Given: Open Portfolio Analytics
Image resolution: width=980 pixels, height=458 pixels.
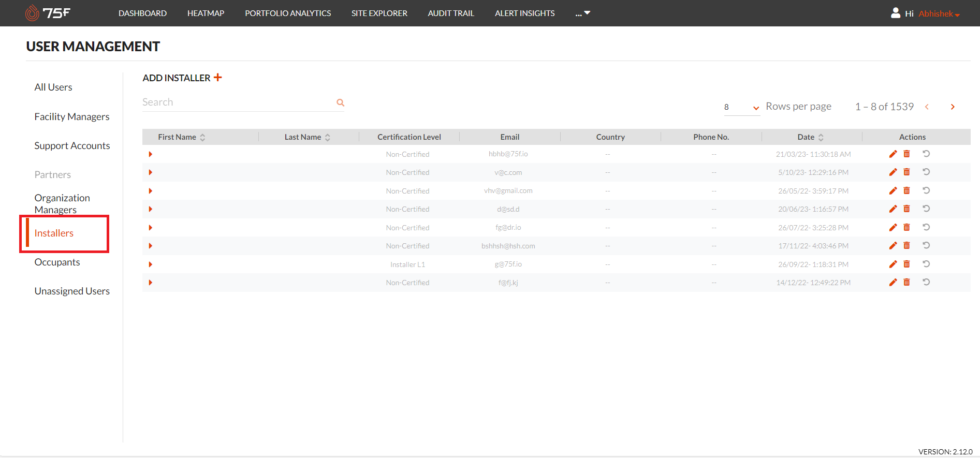Looking at the screenshot, I should (x=288, y=13).
